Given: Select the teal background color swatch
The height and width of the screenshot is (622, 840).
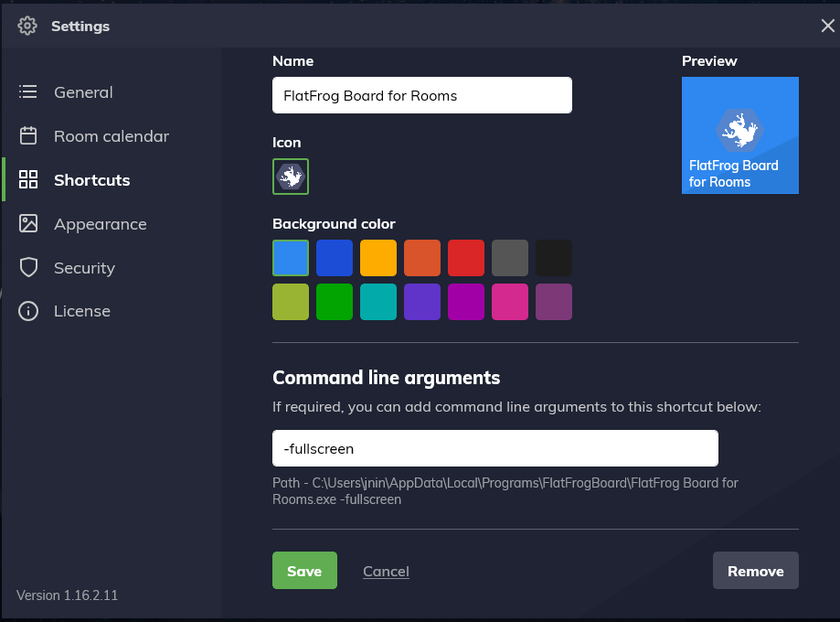Looking at the screenshot, I should (x=378, y=302).
